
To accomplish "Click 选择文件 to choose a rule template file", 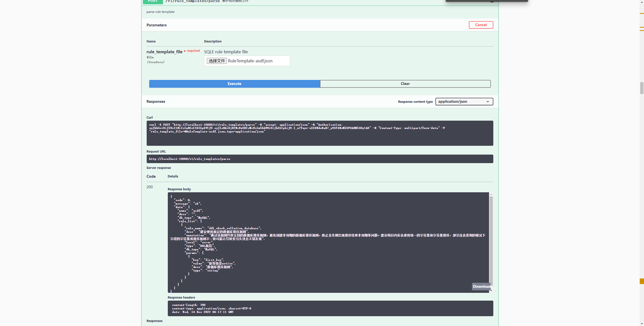I will click(216, 61).
